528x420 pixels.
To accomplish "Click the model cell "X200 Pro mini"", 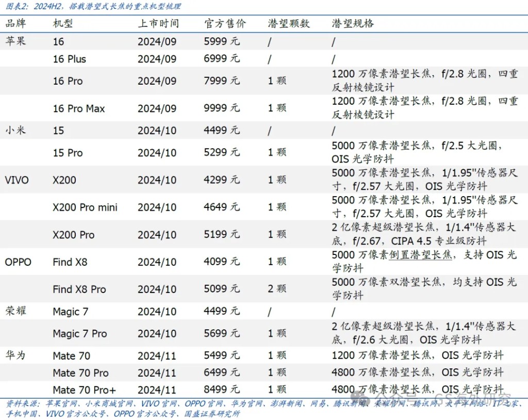I will coord(85,207).
